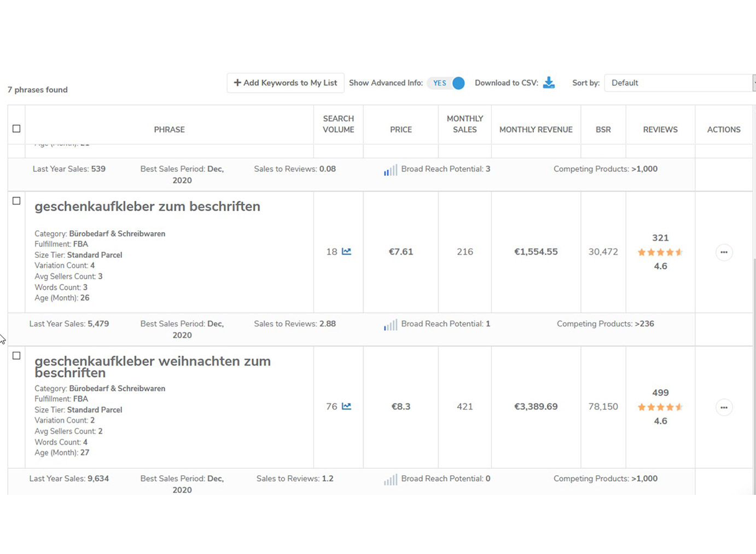The height and width of the screenshot is (554, 756).
Task: Open actions menu for geschenkaufkleber zum beschriften
Action: [724, 252]
